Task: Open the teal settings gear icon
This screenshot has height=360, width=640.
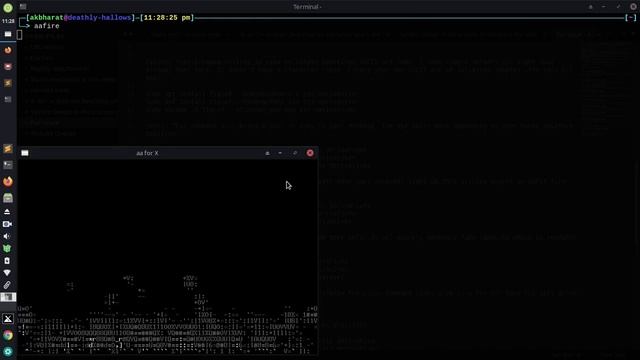Action: (8, 351)
